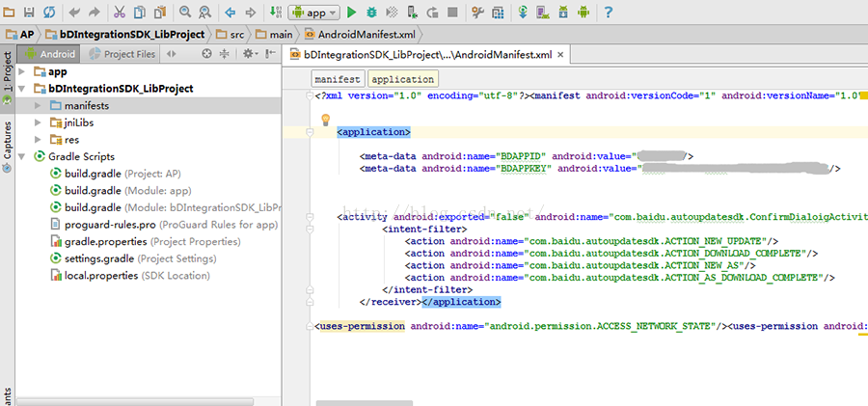Click the application XML breadcrumb button
Viewport: 868px width, 406px height.
[403, 79]
